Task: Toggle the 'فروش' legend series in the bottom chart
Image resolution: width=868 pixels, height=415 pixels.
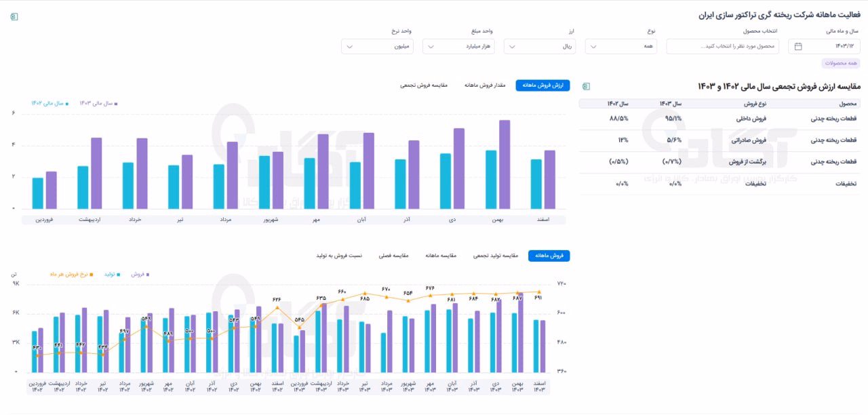Action: pyautogui.click(x=140, y=274)
